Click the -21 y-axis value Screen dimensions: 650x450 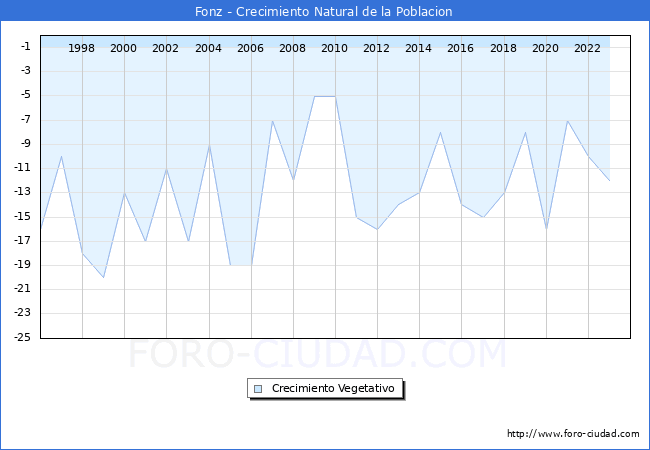pos(23,289)
